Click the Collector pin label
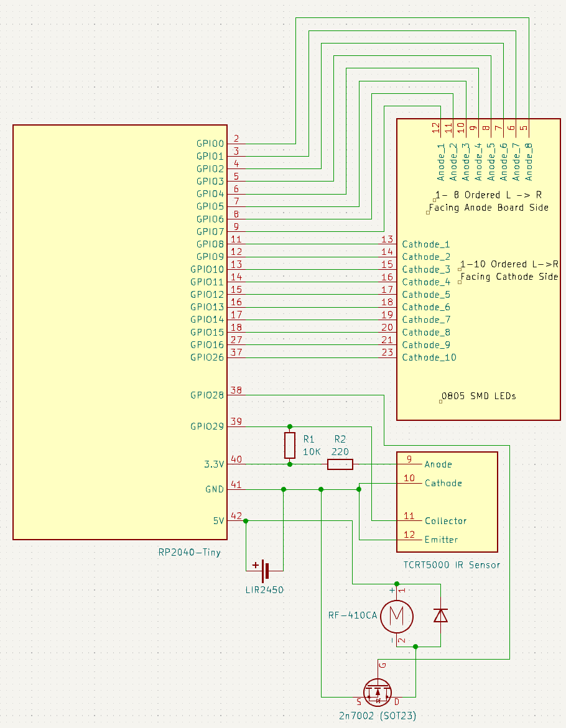The height and width of the screenshot is (728, 566). coord(446,521)
